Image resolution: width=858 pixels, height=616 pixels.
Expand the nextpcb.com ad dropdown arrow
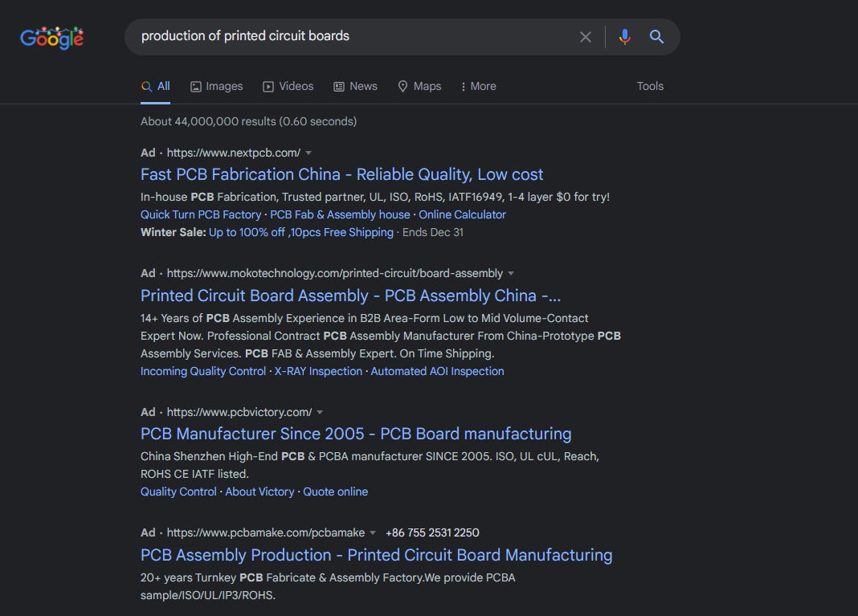pos(308,153)
